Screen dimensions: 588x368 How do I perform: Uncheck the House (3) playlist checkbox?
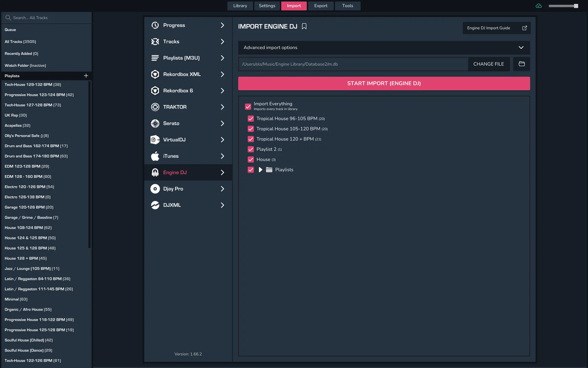tap(251, 160)
